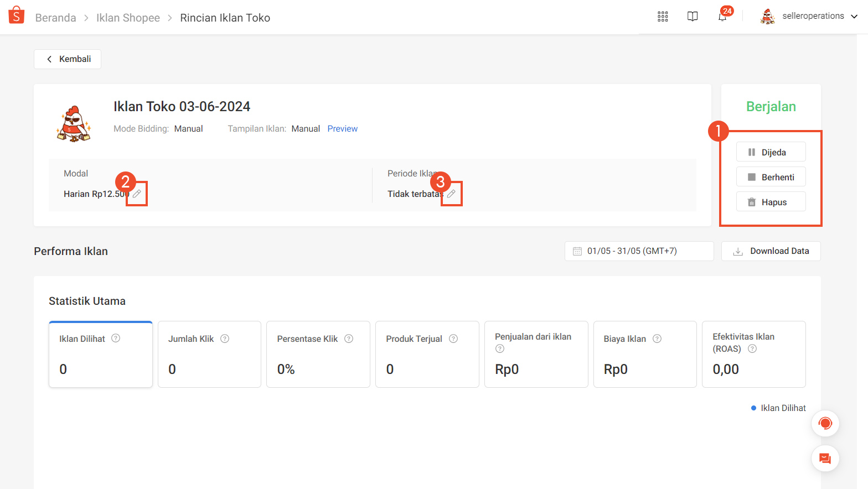Image resolution: width=868 pixels, height=489 pixels.
Task: Open the red chat bubble floating icon
Action: pyautogui.click(x=825, y=459)
